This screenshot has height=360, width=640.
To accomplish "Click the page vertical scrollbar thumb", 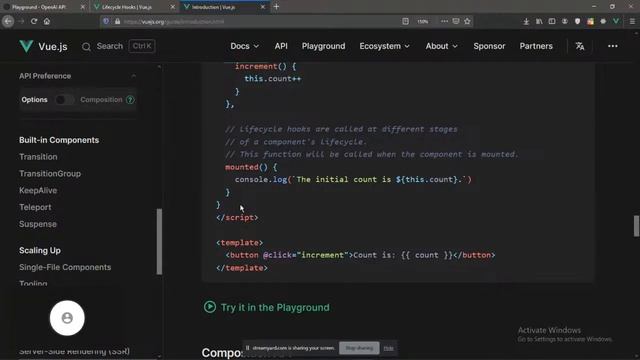I will pos(636,226).
